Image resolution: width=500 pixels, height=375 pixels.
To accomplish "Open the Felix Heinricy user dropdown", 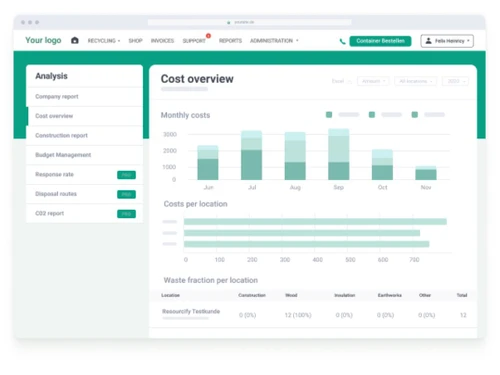I will pyautogui.click(x=447, y=41).
